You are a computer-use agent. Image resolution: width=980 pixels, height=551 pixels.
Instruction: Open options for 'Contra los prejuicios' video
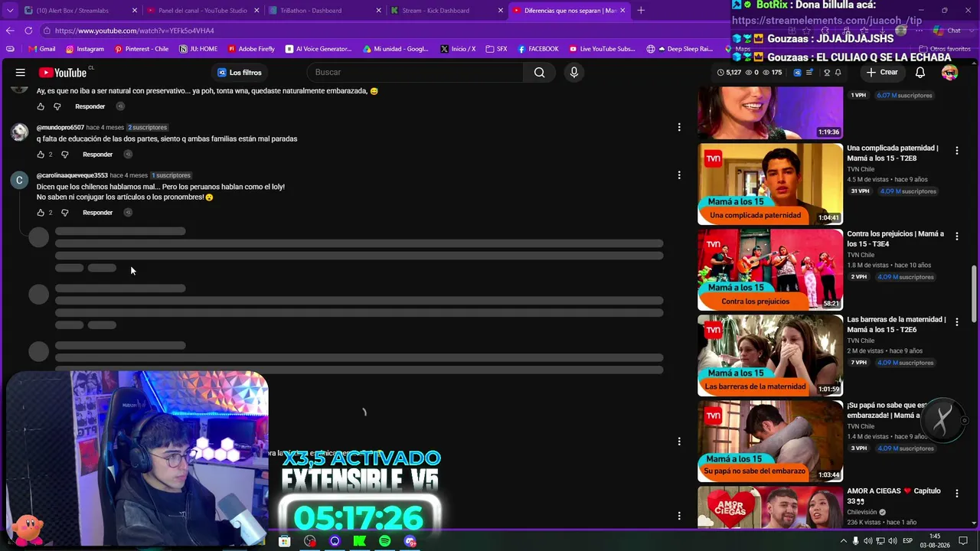(x=956, y=236)
